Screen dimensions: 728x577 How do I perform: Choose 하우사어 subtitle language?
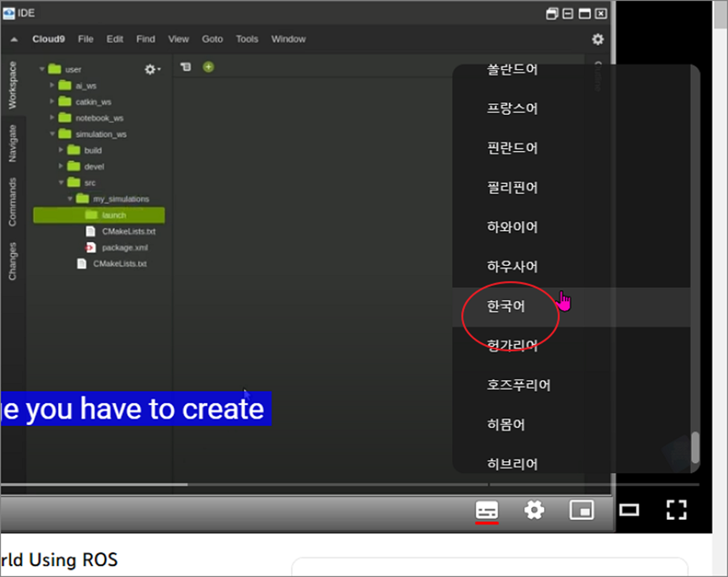pos(571,267)
